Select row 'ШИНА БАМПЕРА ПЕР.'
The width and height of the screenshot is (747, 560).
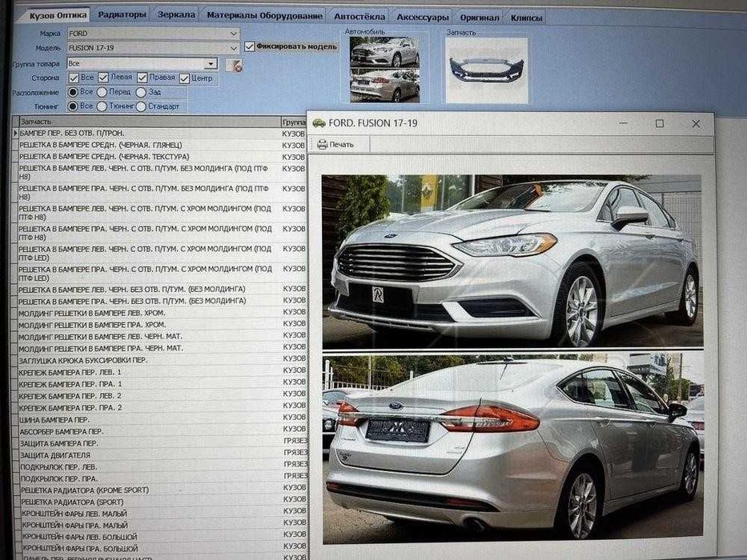coord(161,419)
